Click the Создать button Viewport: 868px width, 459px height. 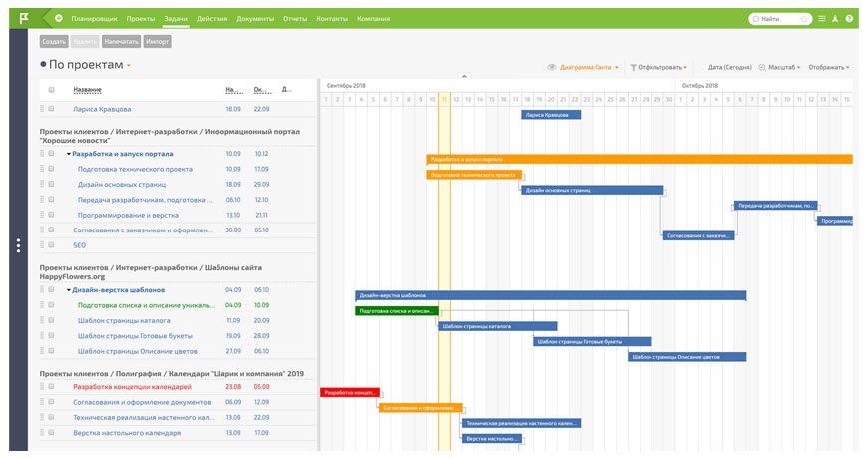click(54, 42)
